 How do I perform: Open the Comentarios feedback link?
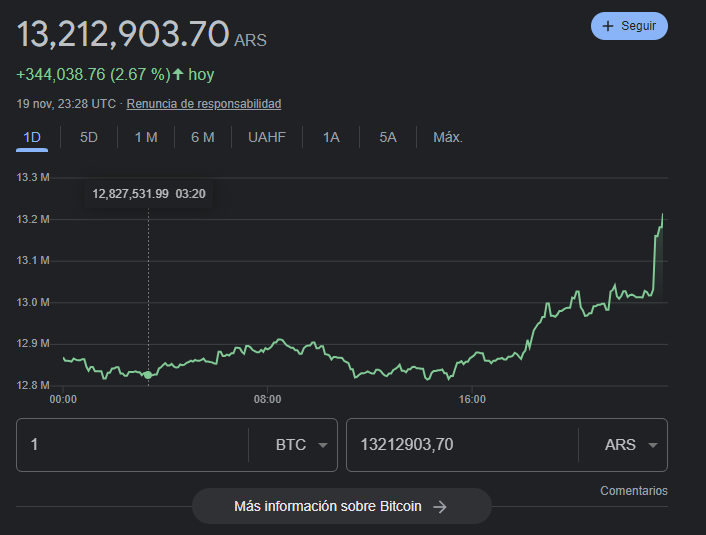click(x=633, y=491)
